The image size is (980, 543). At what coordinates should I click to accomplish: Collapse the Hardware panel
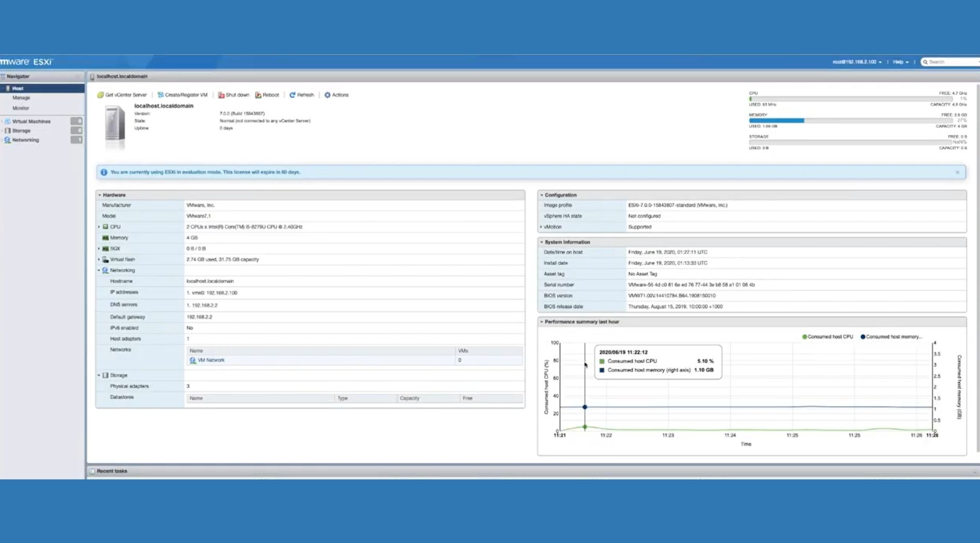pyautogui.click(x=100, y=195)
